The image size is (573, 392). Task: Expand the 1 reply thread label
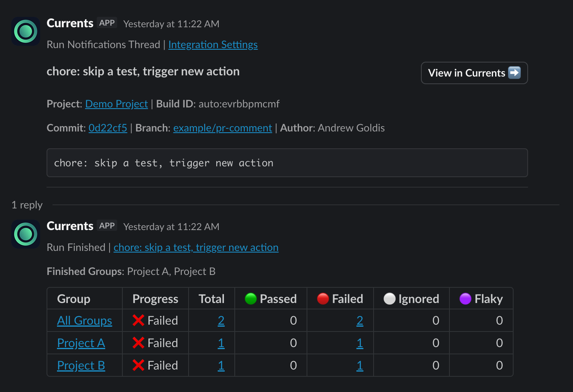pos(27,205)
